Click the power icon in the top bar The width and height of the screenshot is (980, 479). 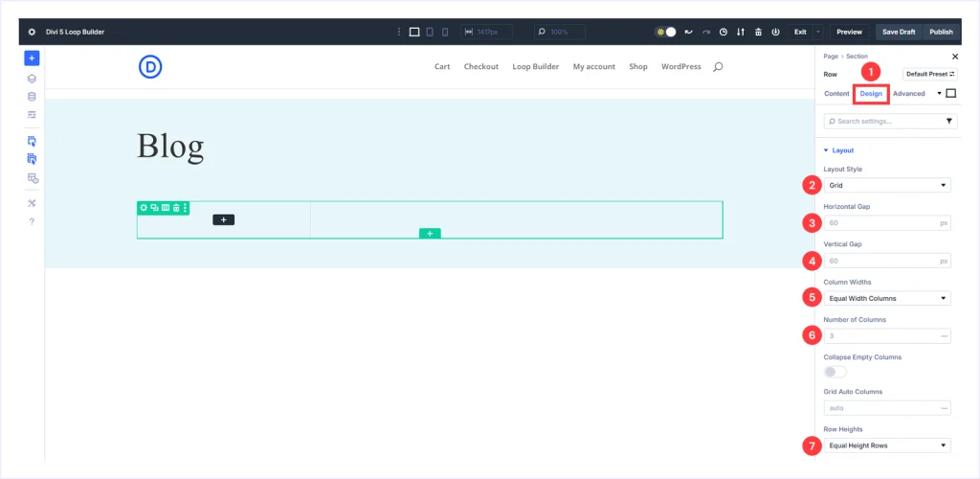pyautogui.click(x=775, y=32)
